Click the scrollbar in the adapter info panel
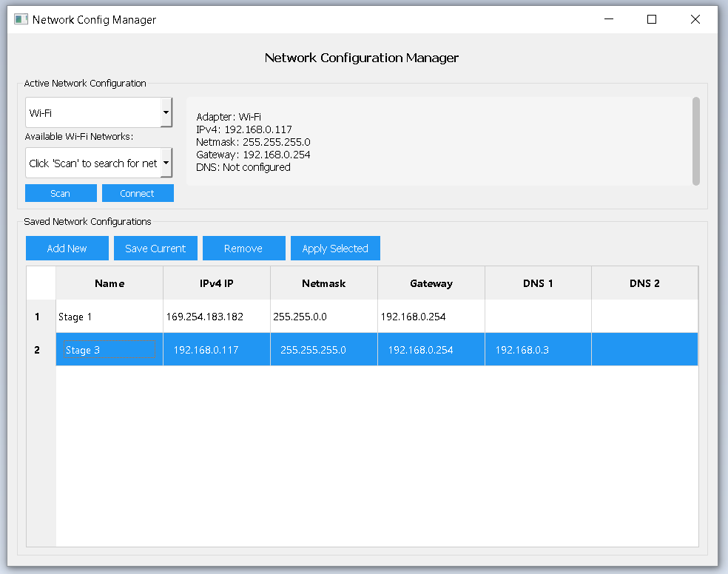Viewport: 728px width, 574px height. tap(695, 141)
